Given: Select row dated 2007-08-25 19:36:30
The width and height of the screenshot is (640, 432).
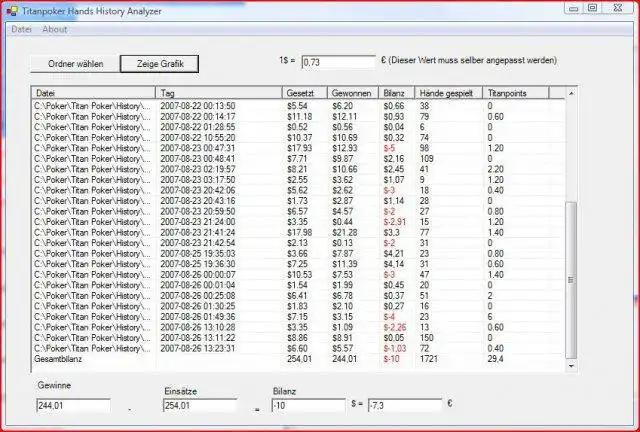Looking at the screenshot, I should click(x=299, y=264).
